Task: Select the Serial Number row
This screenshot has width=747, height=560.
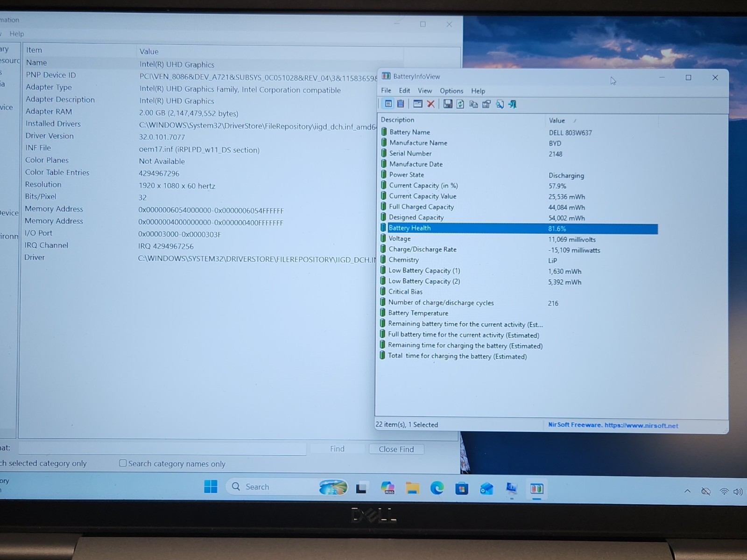Action: [x=519, y=154]
